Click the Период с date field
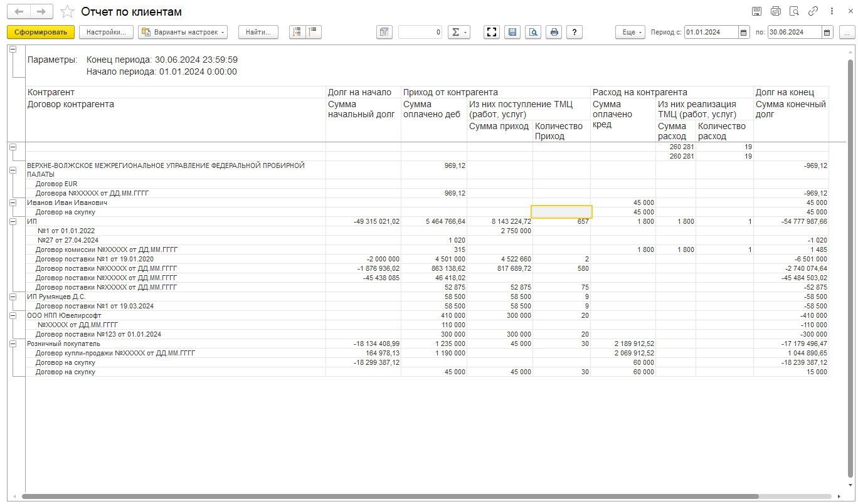Viewport: 858px width, 504px height. 711,32
